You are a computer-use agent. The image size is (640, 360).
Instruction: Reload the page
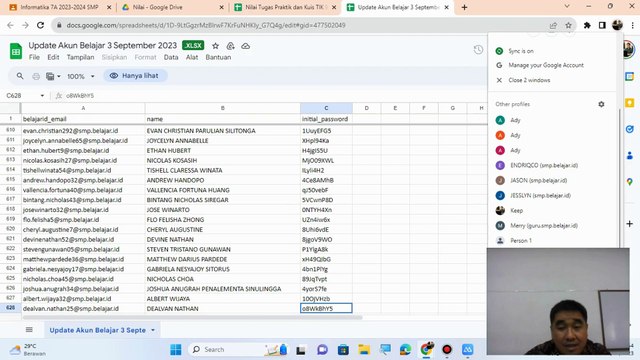point(40,25)
